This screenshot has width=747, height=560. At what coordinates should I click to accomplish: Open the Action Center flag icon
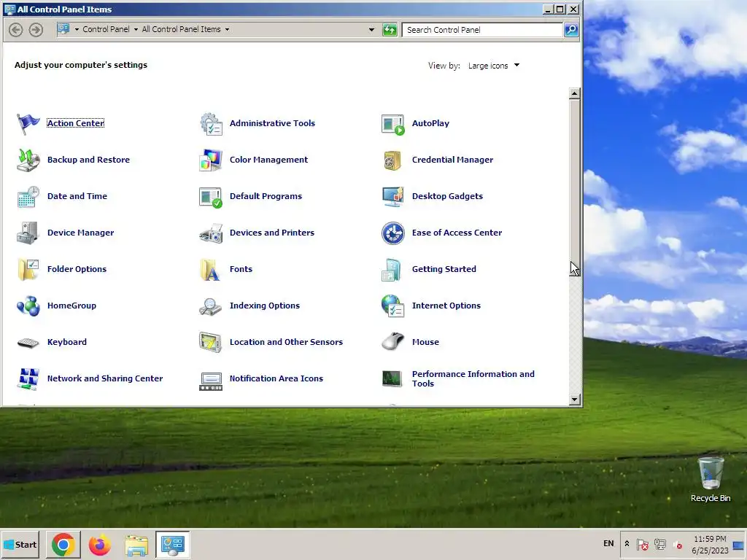tap(28, 123)
